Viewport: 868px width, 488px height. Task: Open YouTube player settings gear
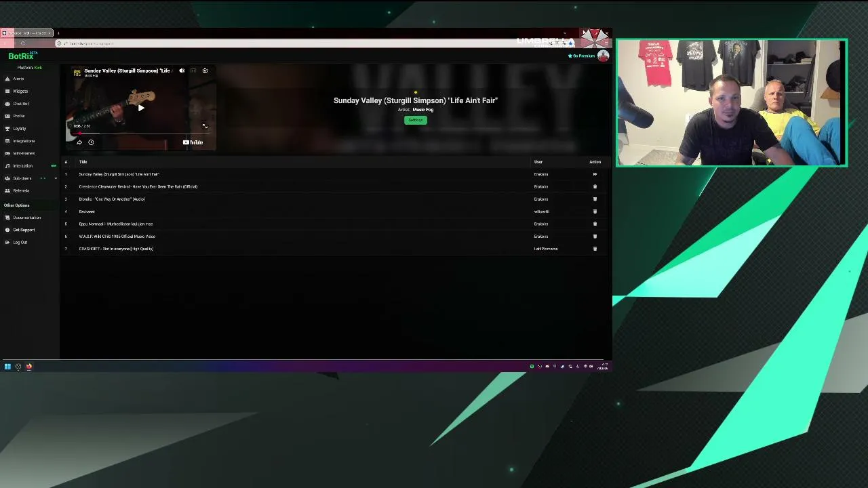point(205,70)
